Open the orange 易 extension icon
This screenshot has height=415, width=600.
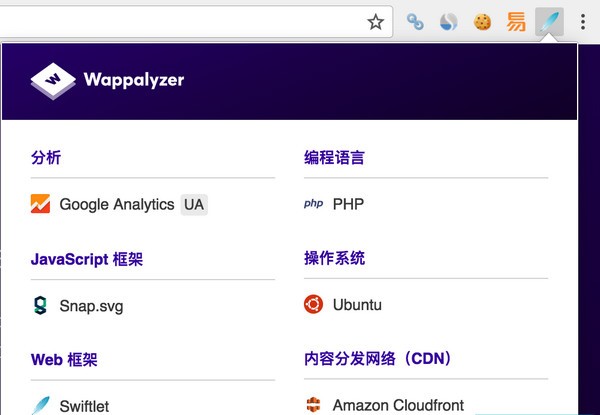(x=516, y=22)
